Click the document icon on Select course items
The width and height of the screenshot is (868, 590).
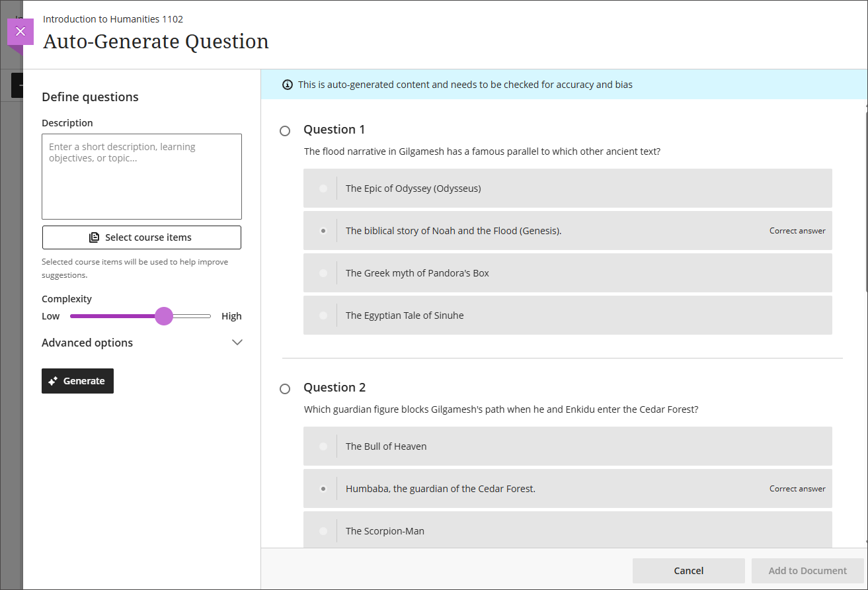(x=95, y=237)
